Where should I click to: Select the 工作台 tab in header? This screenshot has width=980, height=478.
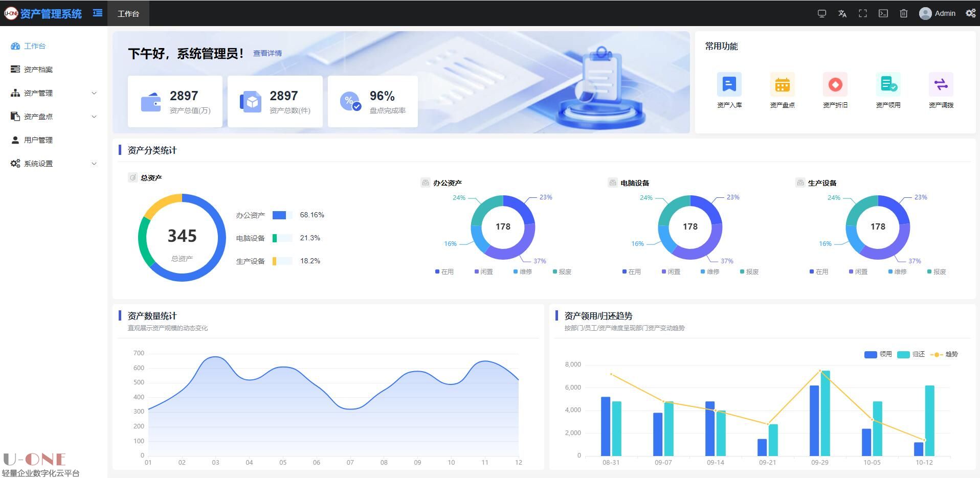tap(128, 14)
